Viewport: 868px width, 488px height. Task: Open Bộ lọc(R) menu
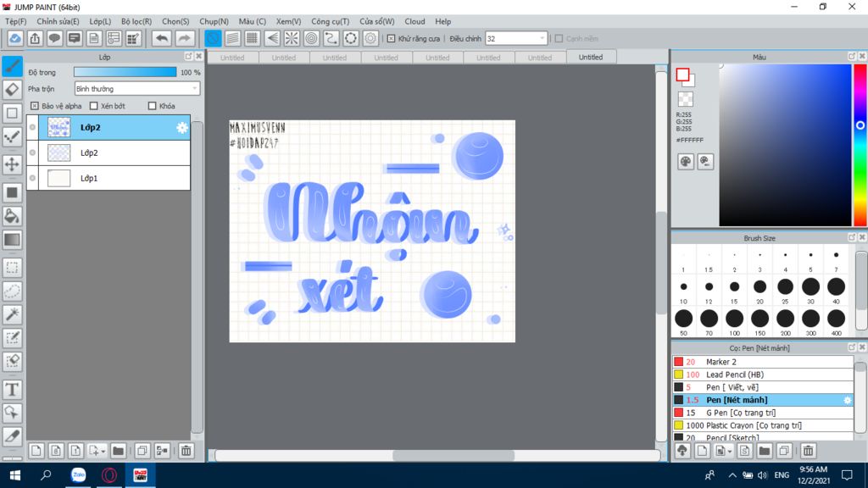(x=136, y=21)
